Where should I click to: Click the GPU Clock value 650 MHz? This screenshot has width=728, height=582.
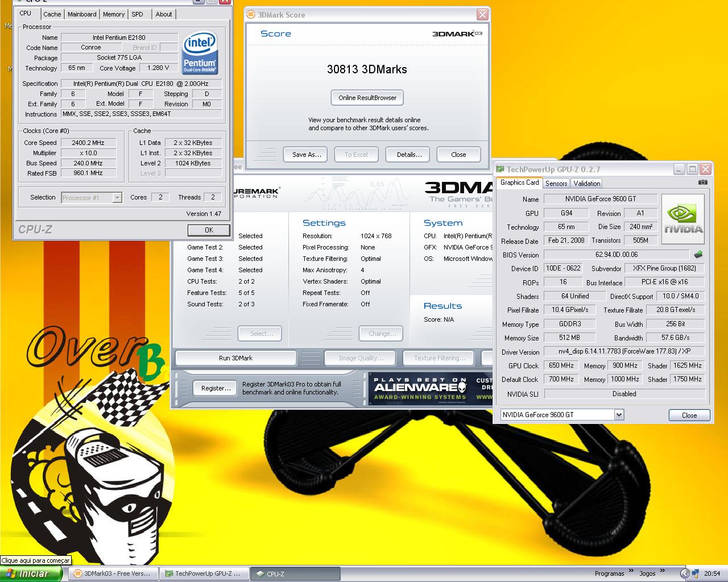[561, 365]
